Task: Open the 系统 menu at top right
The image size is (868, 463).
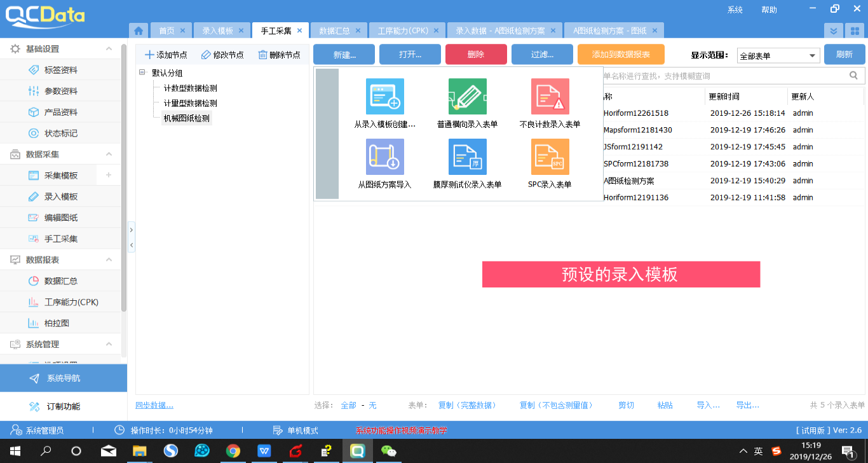Action: [735, 9]
